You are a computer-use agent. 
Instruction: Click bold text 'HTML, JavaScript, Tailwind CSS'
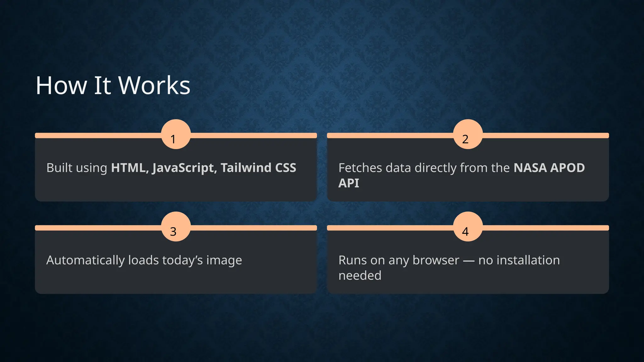(203, 168)
